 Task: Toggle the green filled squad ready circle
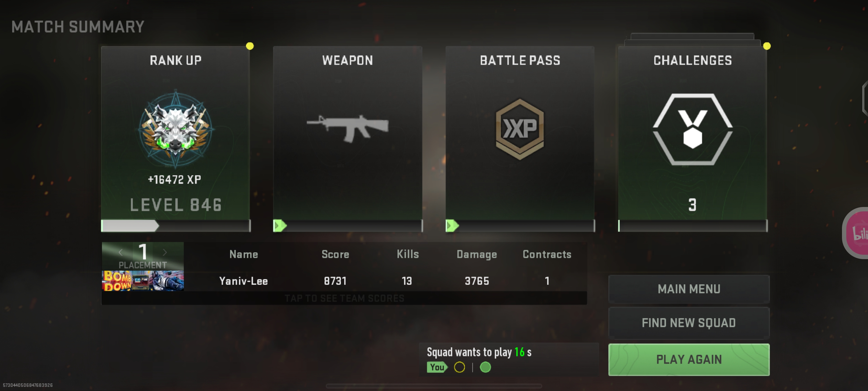(485, 367)
